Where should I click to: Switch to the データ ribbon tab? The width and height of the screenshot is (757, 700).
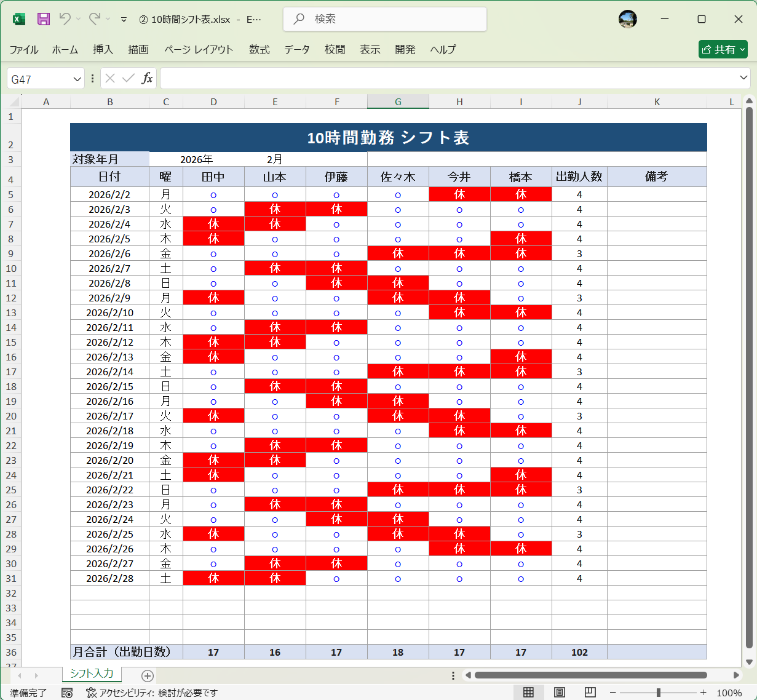[x=296, y=50]
